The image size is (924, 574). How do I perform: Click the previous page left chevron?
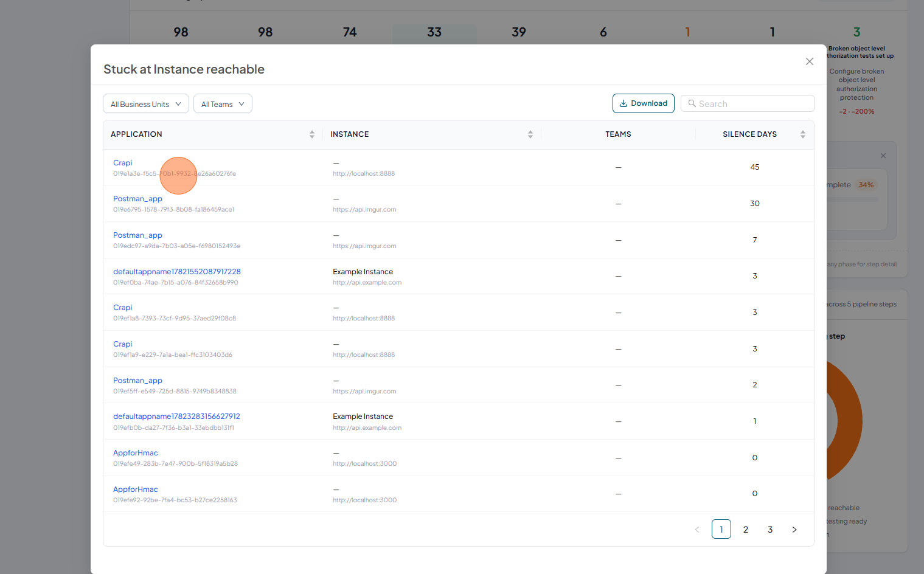(697, 530)
